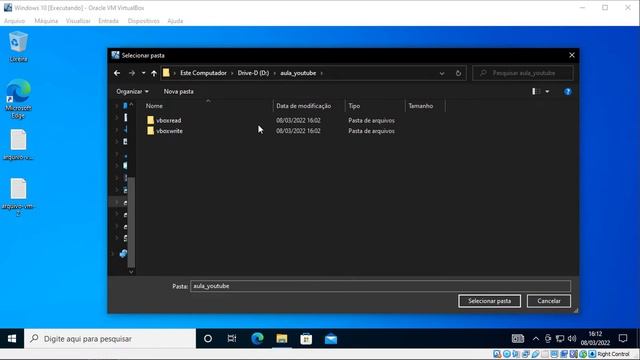
Task: Click the vboxread folder icon
Action: pyautogui.click(x=151, y=120)
